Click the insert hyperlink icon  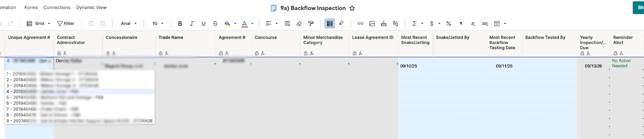tap(360, 24)
